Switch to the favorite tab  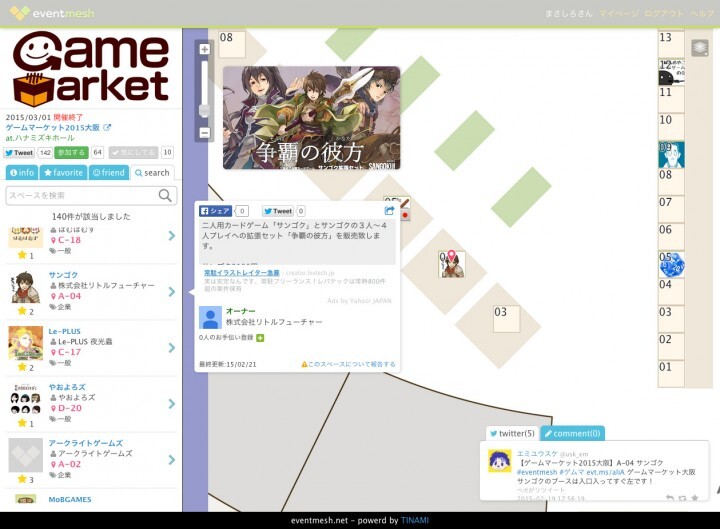(63, 172)
